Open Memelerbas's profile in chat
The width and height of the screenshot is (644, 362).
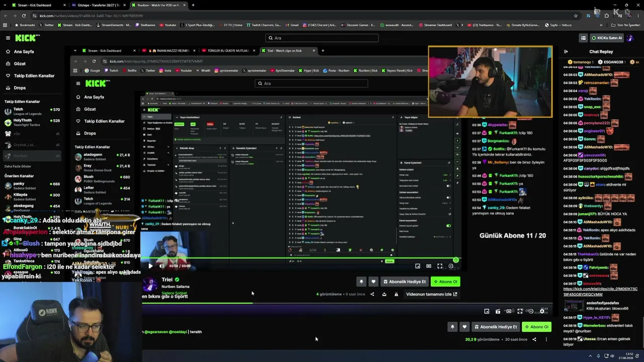tap(594, 326)
